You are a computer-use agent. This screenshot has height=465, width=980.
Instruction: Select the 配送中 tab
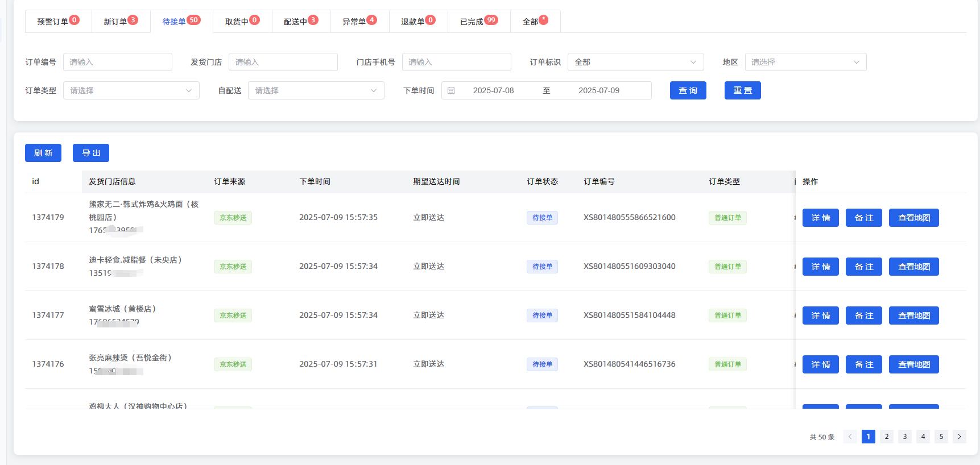pyautogui.click(x=301, y=21)
